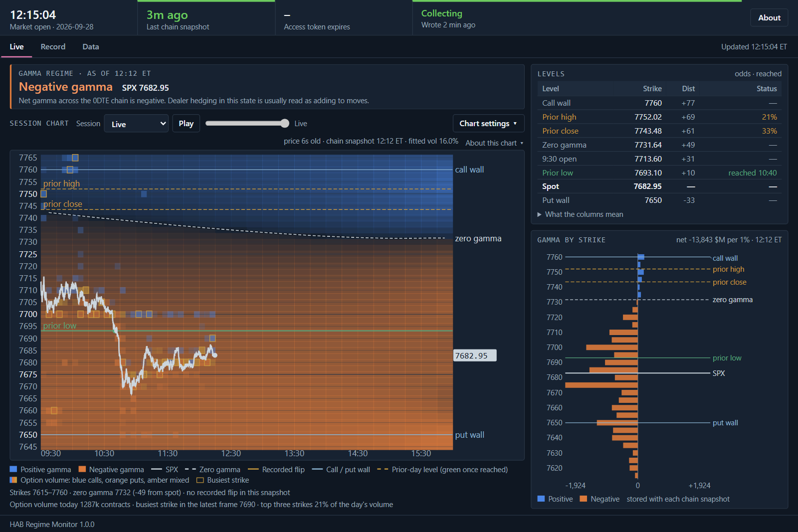Expand What the columns mean

coord(580,214)
